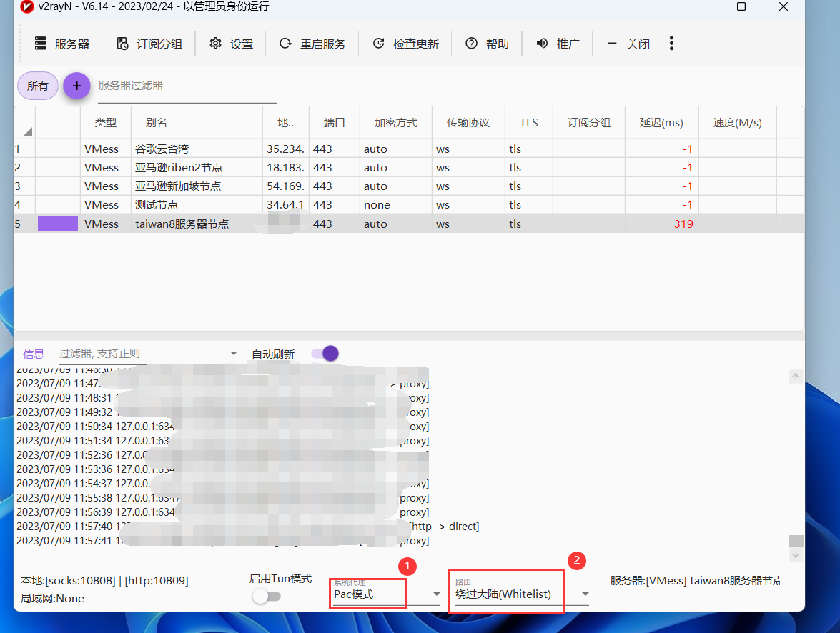840x633 pixels.
Task: Expand the log filter dropdown arrow
Action: (234, 354)
